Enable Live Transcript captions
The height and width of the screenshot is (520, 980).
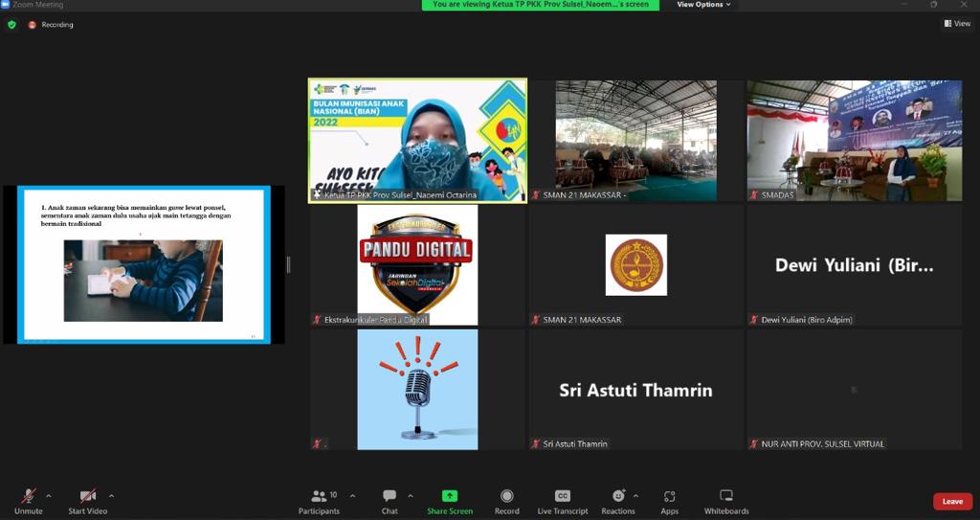(563, 501)
